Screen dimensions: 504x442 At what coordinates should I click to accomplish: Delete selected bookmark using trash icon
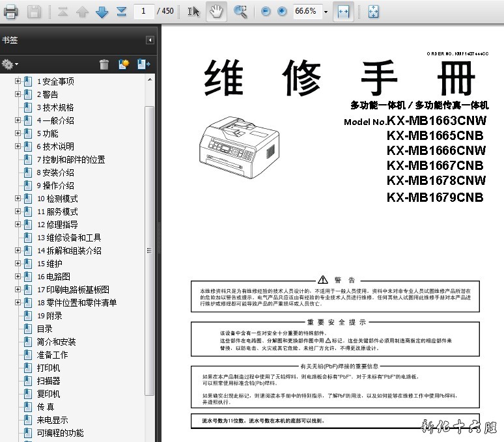[104, 64]
